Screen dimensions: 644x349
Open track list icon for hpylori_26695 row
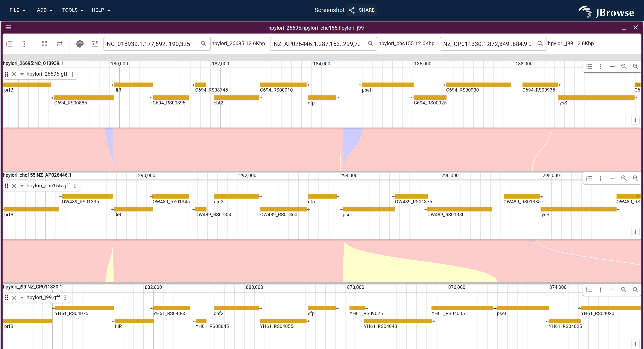click(589, 66)
